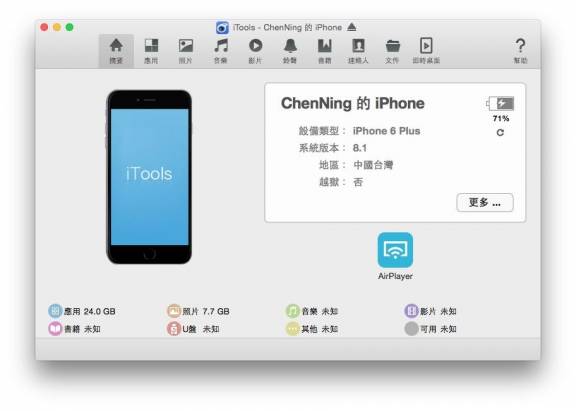The width and height of the screenshot is (576, 411).
Task: Open the Apps section in toolbar
Action: click(x=151, y=51)
